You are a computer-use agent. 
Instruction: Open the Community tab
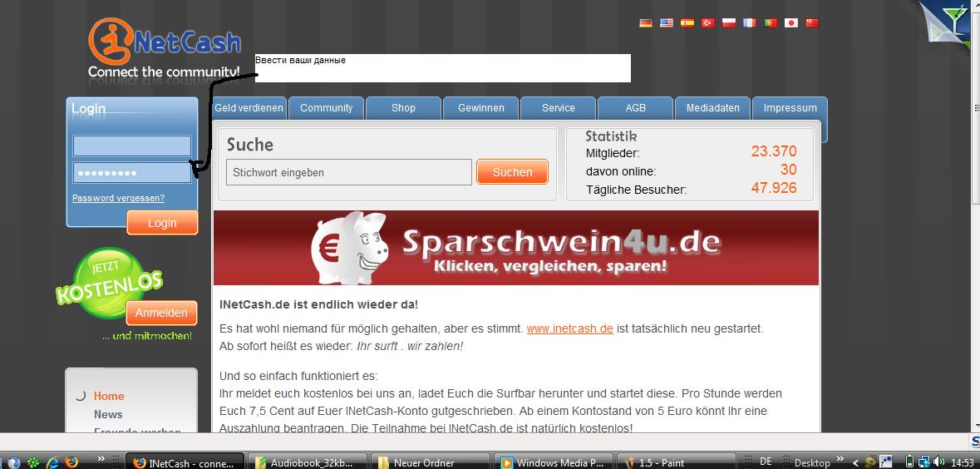[326, 108]
